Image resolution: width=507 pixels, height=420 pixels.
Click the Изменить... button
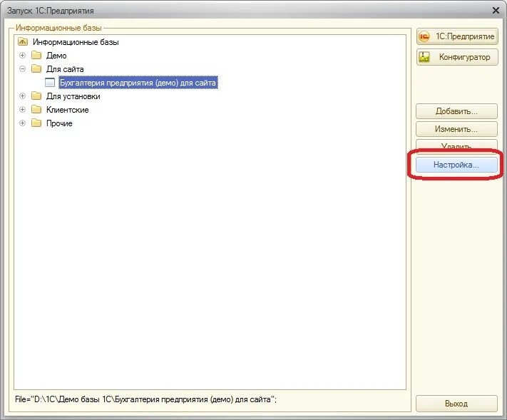point(456,129)
